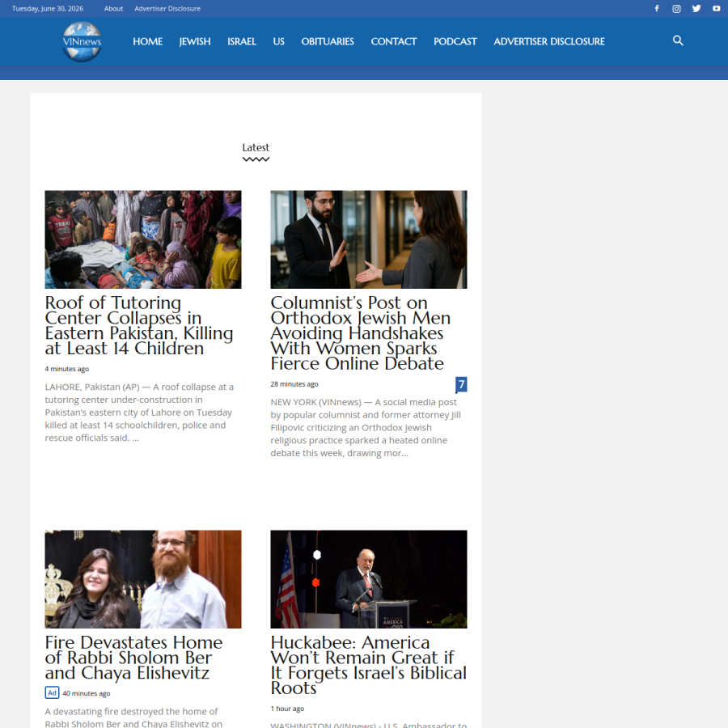Click the date Tuesday, June 30, 2026

tap(48, 8)
